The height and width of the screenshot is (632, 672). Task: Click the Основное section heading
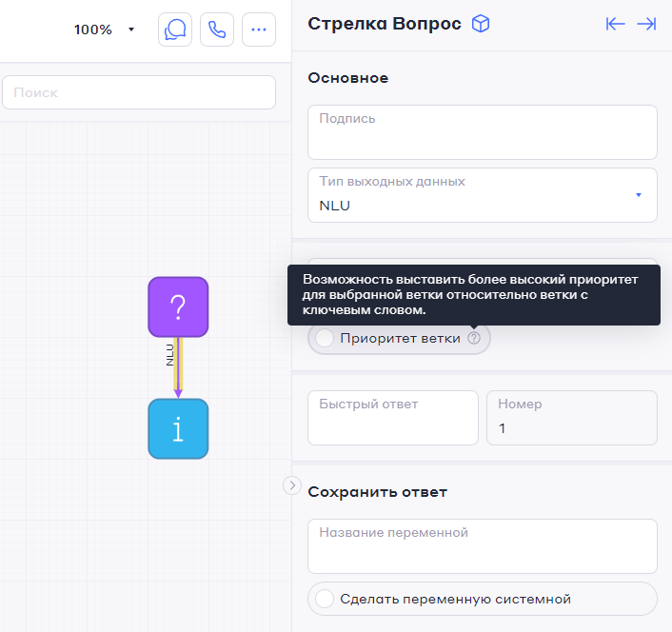(348, 78)
